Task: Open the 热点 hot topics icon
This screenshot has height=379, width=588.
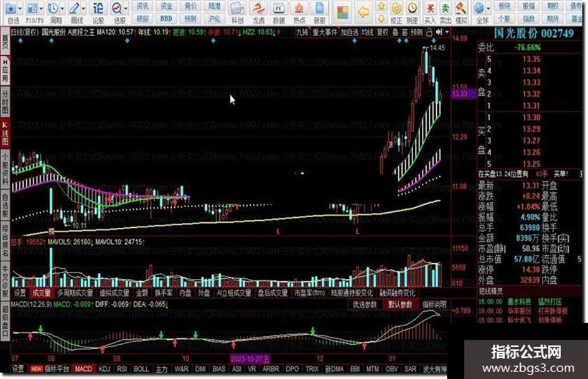Action: click(299, 9)
